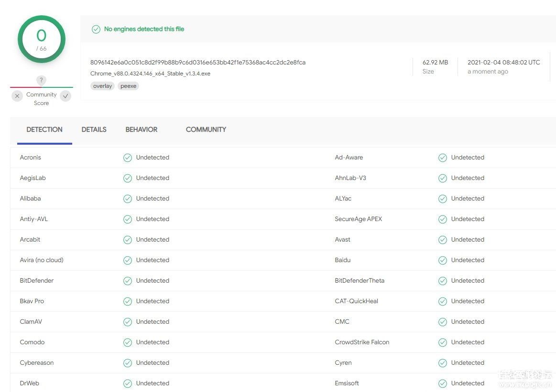Vote negative with the X community button
This screenshot has height=392, width=556.
tap(17, 96)
